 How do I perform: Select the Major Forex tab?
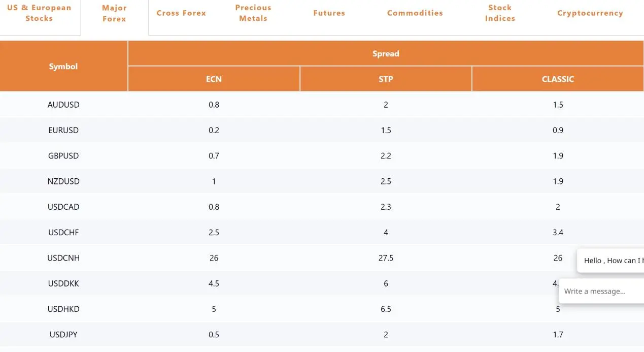[114, 14]
